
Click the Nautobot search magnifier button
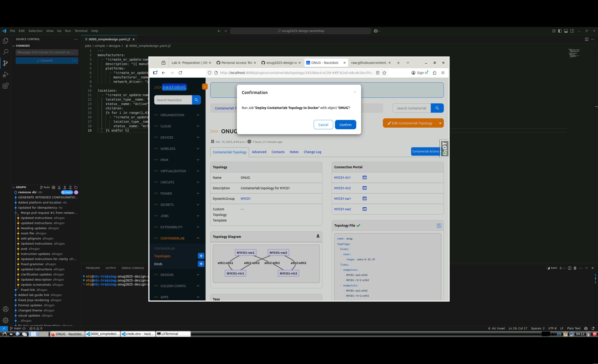pos(196,100)
